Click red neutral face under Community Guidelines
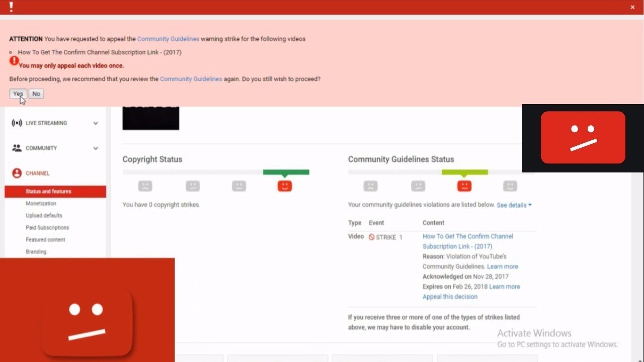Viewport: 644px width, 362px height. click(x=464, y=186)
